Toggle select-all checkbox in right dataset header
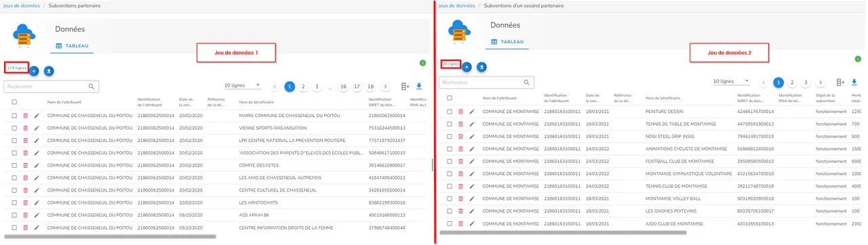 449,98
